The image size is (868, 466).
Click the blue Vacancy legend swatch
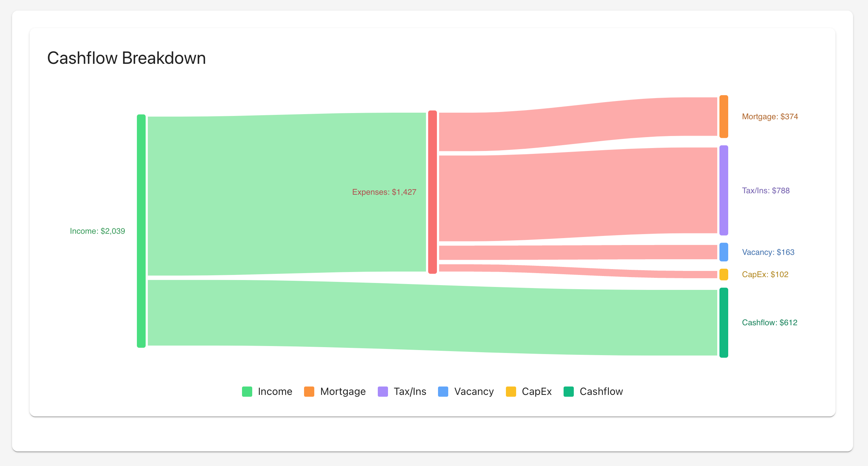point(443,392)
